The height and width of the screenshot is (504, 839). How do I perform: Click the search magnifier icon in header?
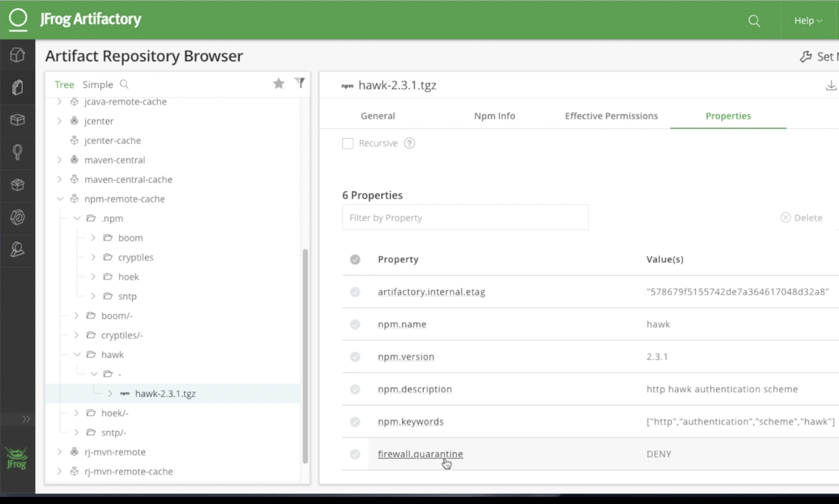(x=754, y=21)
